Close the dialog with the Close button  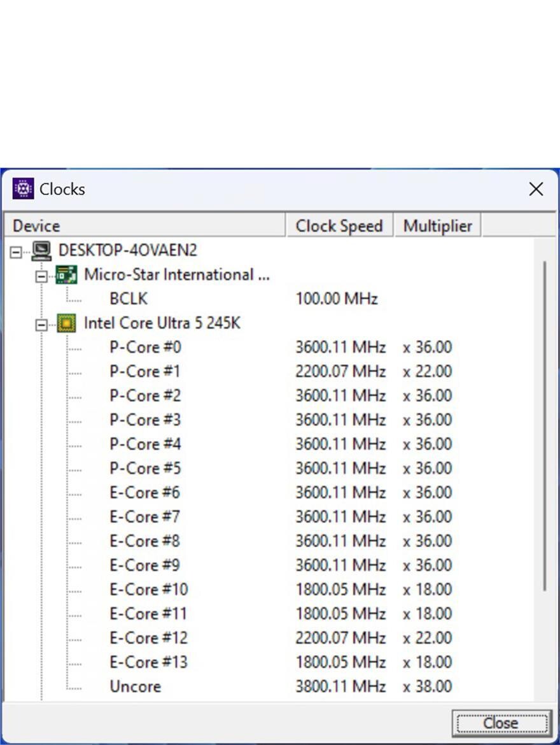click(x=501, y=723)
